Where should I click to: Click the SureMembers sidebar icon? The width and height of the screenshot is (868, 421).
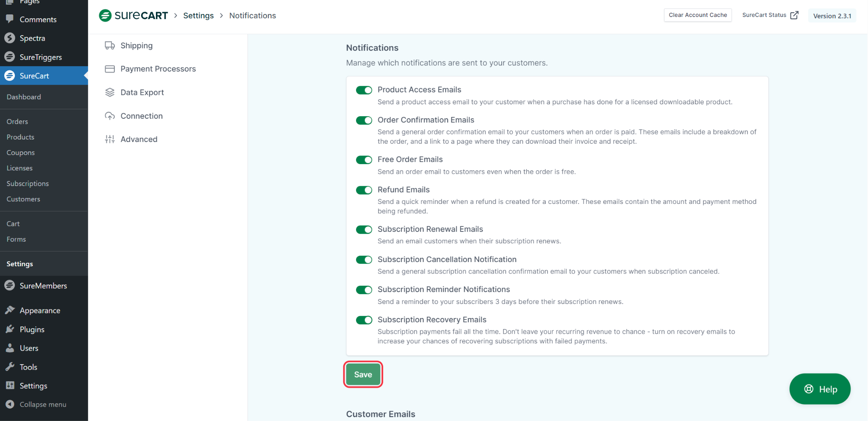coord(10,285)
